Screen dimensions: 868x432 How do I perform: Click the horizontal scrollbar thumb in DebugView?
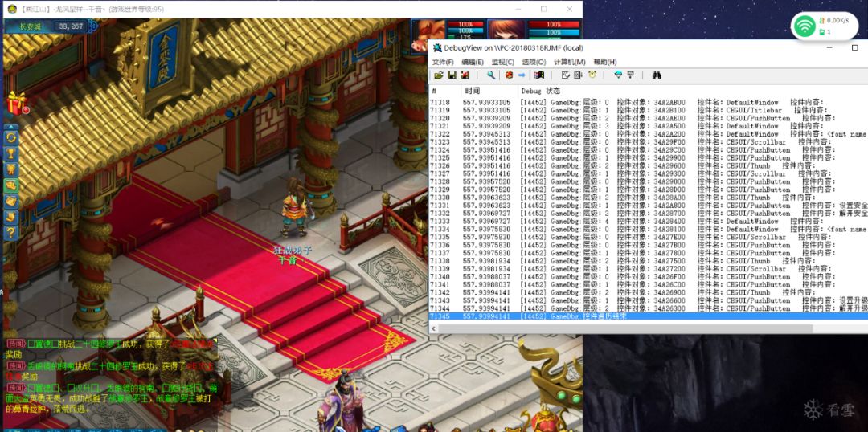[x=625, y=328]
